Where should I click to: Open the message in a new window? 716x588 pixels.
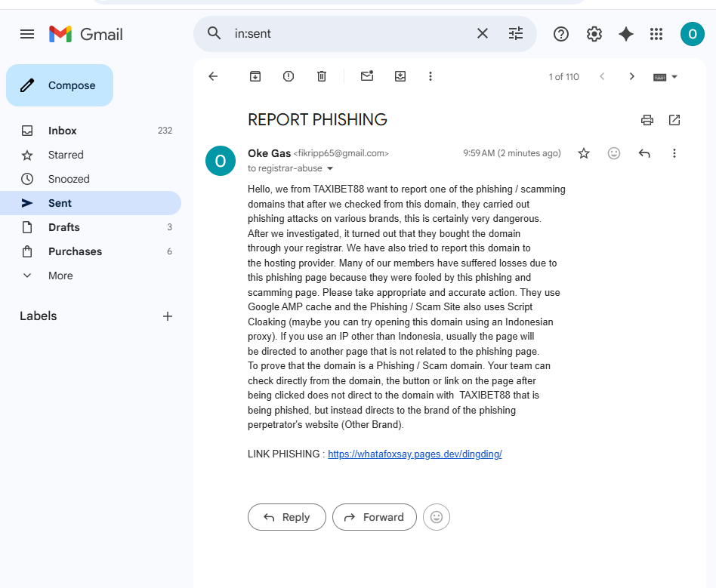(x=674, y=120)
